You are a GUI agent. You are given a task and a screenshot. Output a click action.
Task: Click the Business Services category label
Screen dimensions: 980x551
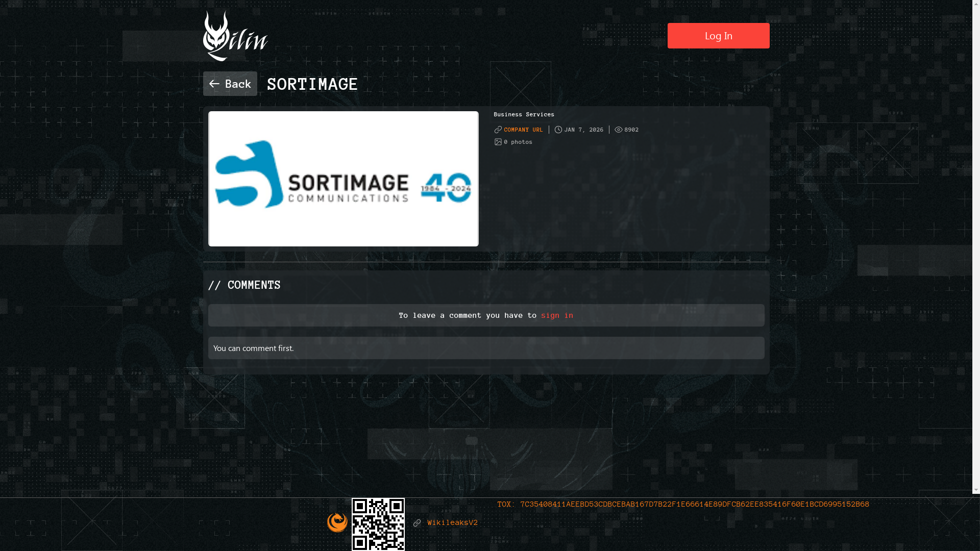pos(524,114)
